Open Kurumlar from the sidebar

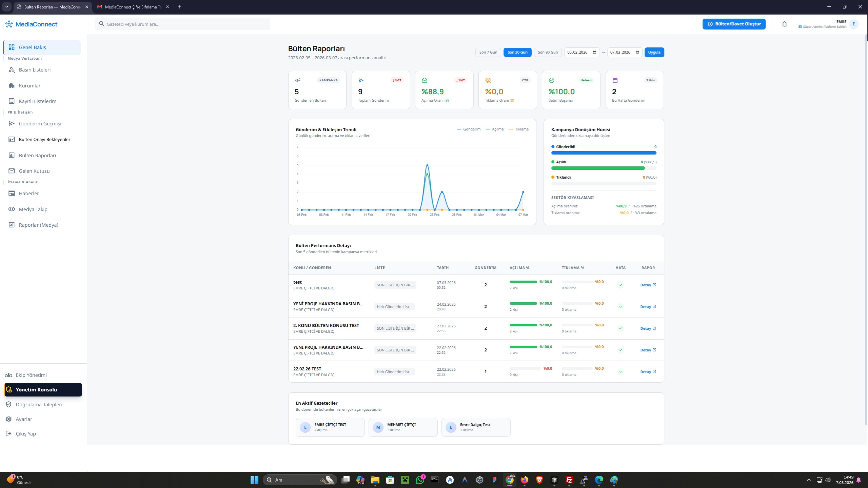coord(29,86)
